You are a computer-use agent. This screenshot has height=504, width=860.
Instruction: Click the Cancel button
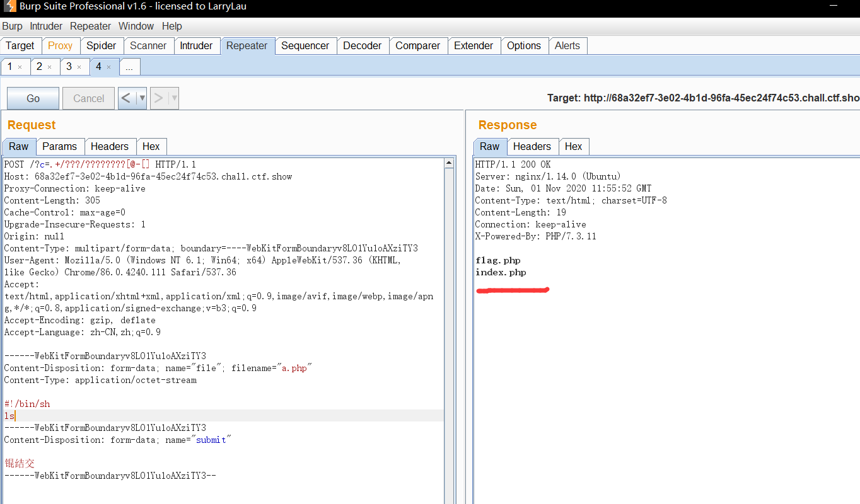(x=89, y=98)
